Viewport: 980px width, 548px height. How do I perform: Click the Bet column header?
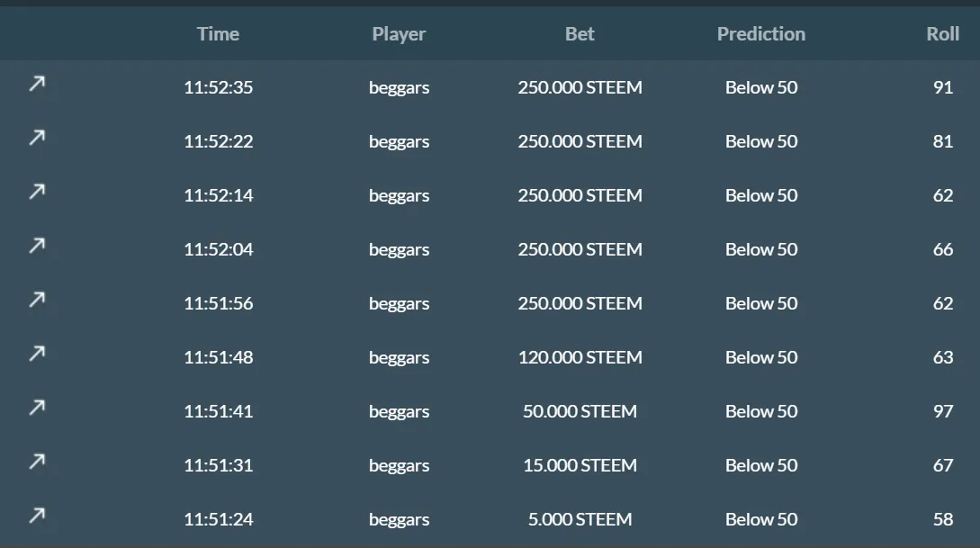(x=580, y=33)
